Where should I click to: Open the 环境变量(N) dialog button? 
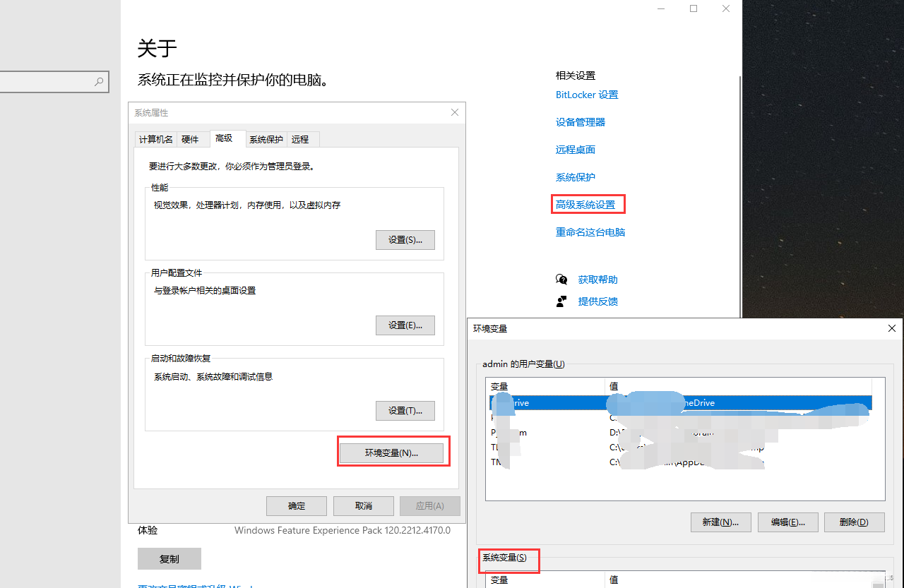pos(393,451)
